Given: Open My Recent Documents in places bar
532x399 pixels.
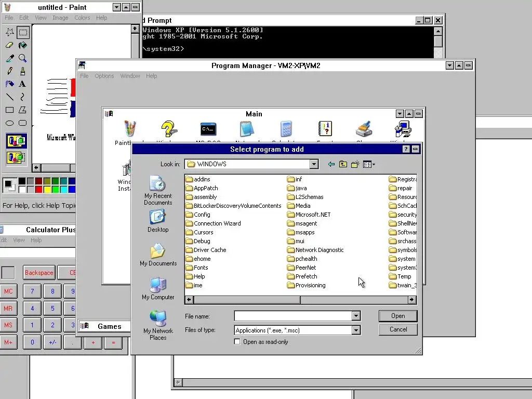Looking at the screenshot, I should pos(158,190).
